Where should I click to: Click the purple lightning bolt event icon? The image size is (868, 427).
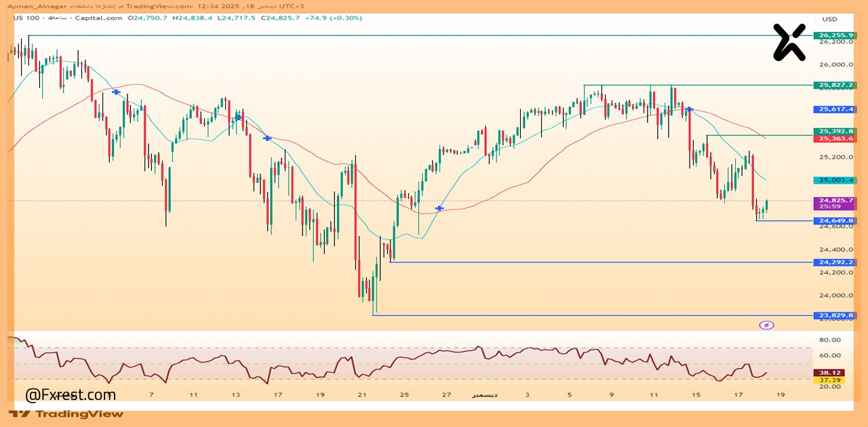click(766, 325)
